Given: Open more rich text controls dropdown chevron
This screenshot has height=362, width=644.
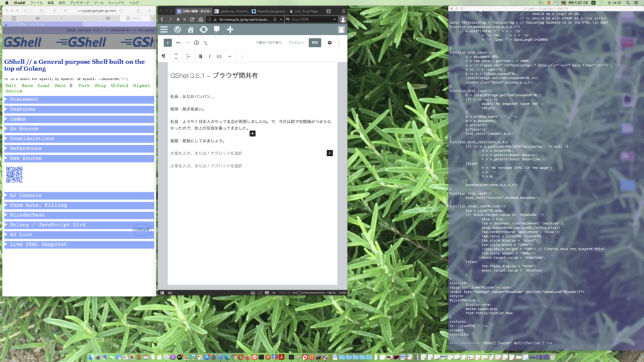Looking at the screenshot, I should click(x=228, y=57).
